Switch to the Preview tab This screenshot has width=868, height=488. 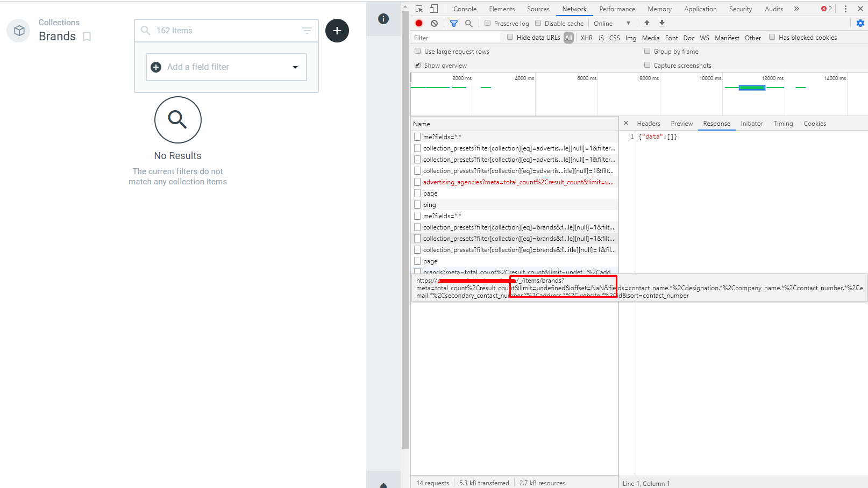[681, 124]
